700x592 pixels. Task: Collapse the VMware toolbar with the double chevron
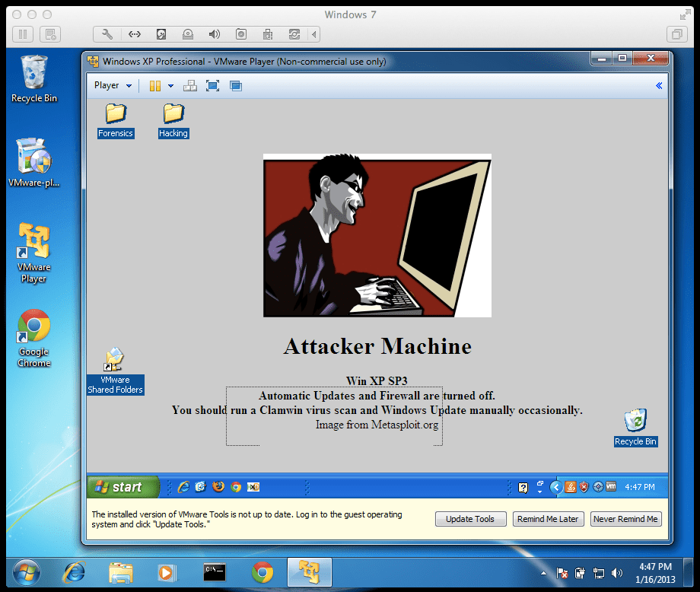pyautogui.click(x=659, y=85)
